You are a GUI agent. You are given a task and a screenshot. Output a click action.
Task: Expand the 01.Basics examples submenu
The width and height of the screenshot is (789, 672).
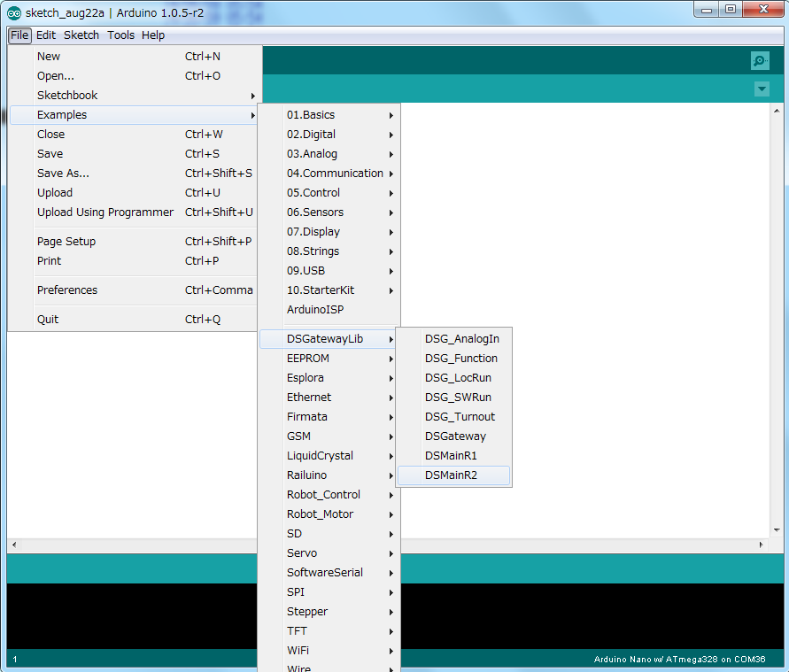tap(329, 115)
